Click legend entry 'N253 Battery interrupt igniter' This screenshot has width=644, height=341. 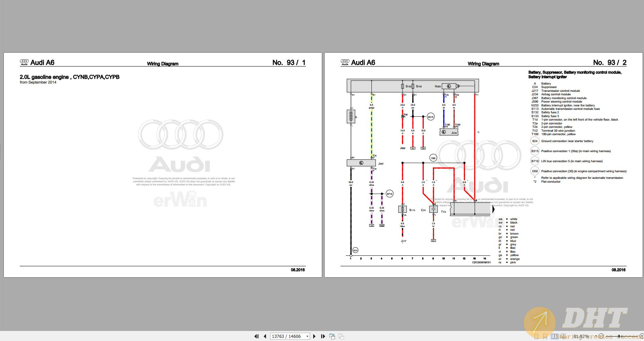point(563,105)
